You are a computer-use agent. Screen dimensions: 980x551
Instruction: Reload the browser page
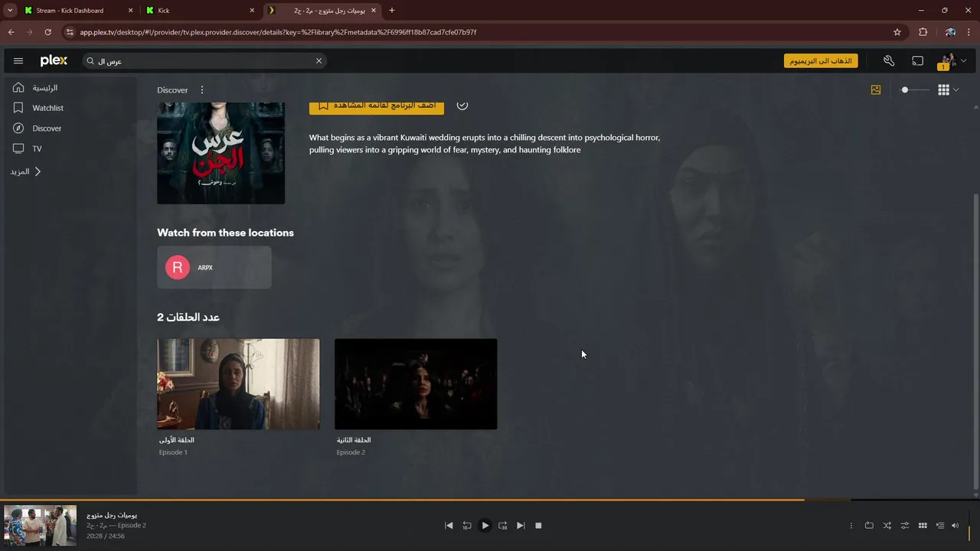pyautogui.click(x=47, y=32)
